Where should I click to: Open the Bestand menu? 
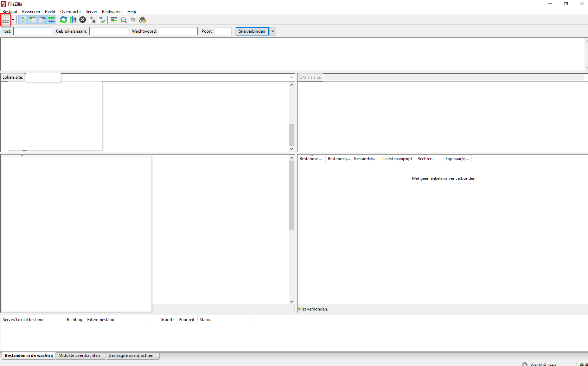(10, 12)
